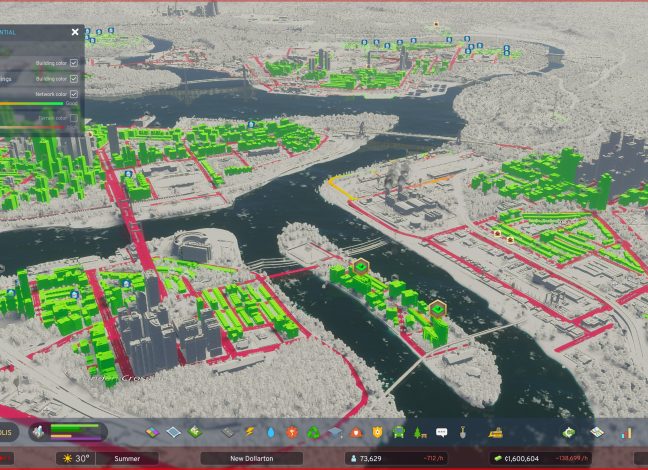Open the Communications speech bubble icon
This screenshot has width=648, height=470.
[x=441, y=432]
